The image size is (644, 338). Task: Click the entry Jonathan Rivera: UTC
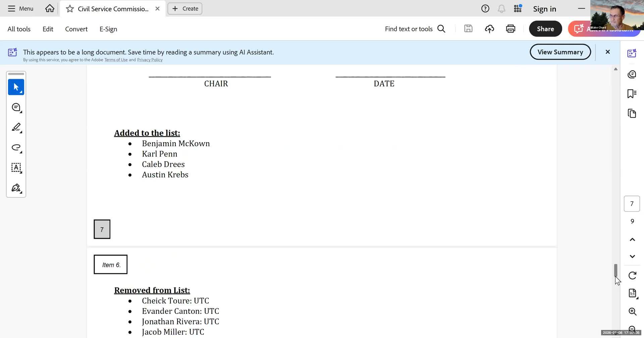(x=180, y=322)
